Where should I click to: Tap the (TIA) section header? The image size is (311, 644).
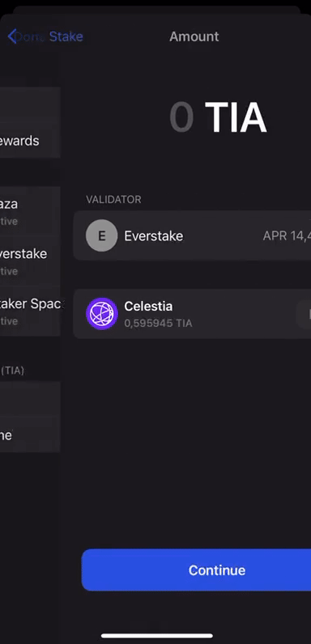(12, 371)
